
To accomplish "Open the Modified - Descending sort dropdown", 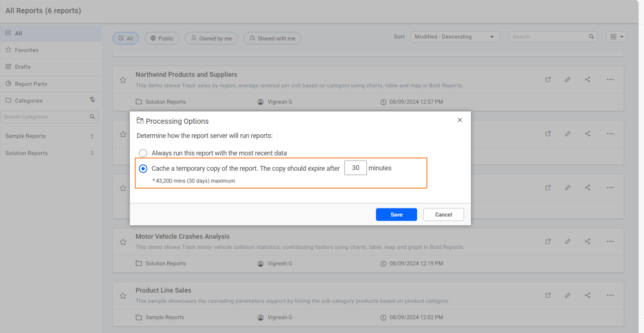I will [x=454, y=36].
